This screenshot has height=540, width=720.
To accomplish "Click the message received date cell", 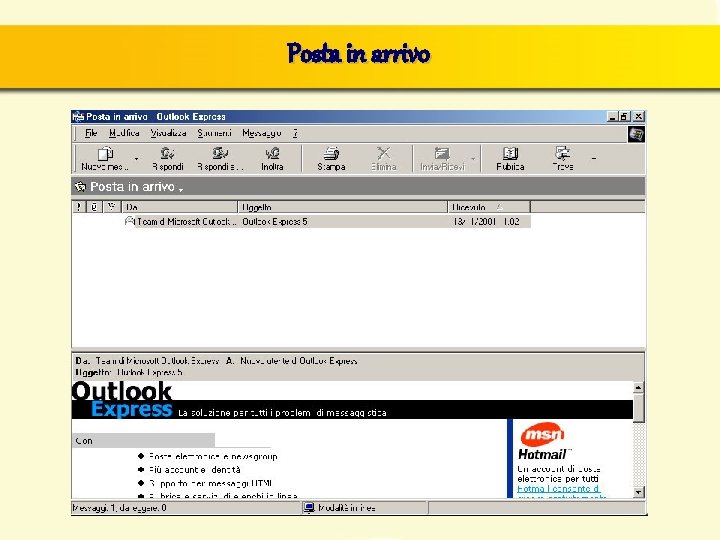I will click(486, 222).
